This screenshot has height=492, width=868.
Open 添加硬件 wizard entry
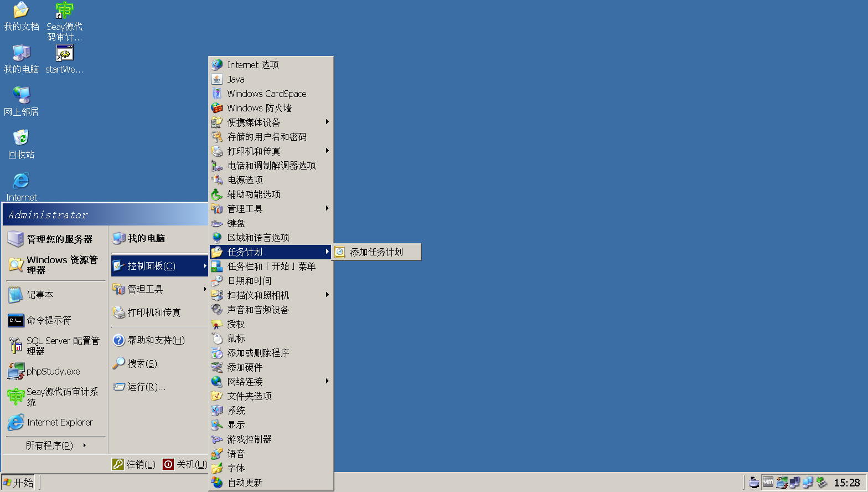click(271, 367)
